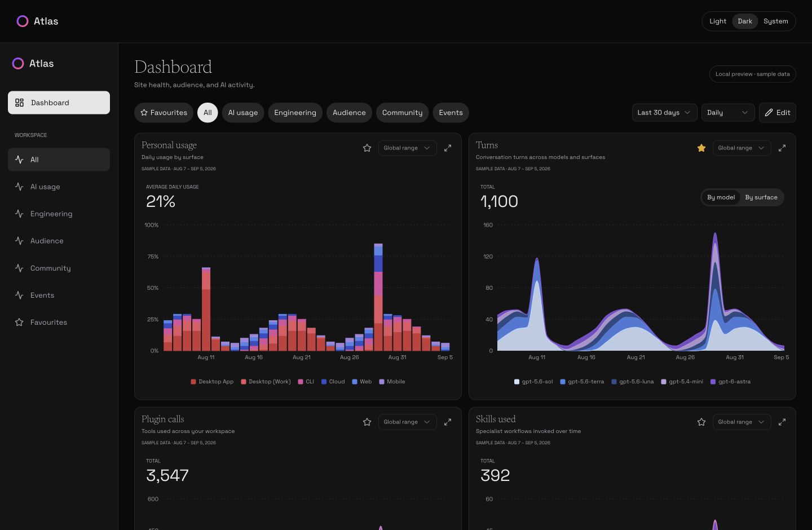Click the Desktop App legend swatch
The height and width of the screenshot is (530, 812).
[x=193, y=382]
